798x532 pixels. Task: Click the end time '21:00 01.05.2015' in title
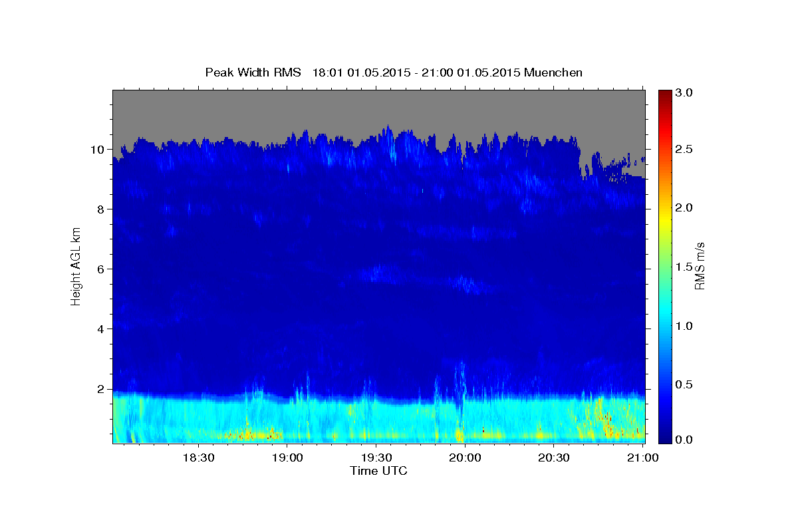[471, 72]
